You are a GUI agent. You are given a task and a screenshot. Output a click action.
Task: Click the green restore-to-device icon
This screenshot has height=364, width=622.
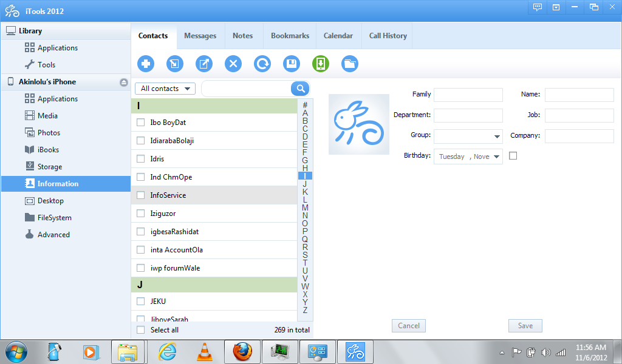click(x=321, y=64)
